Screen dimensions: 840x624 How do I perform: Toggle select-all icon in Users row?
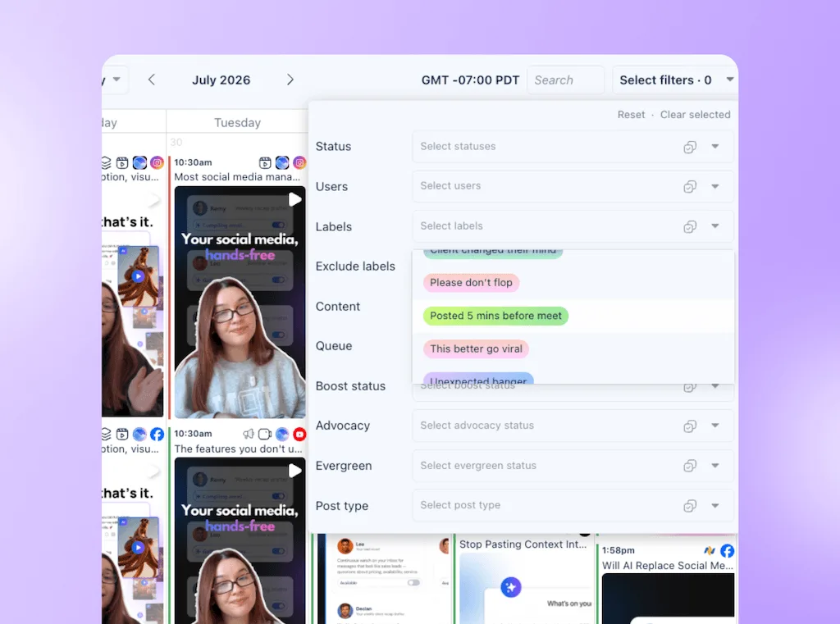tap(690, 186)
